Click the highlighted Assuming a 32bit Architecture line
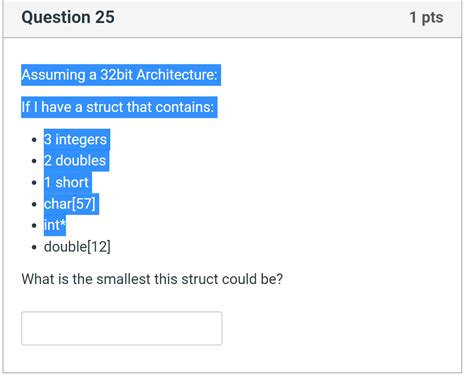 (x=119, y=75)
